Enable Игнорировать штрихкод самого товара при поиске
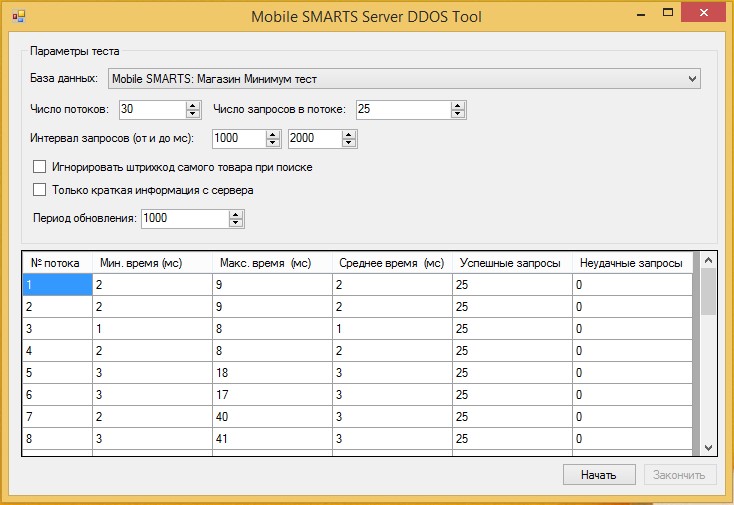The height and width of the screenshot is (505, 734). point(39,167)
